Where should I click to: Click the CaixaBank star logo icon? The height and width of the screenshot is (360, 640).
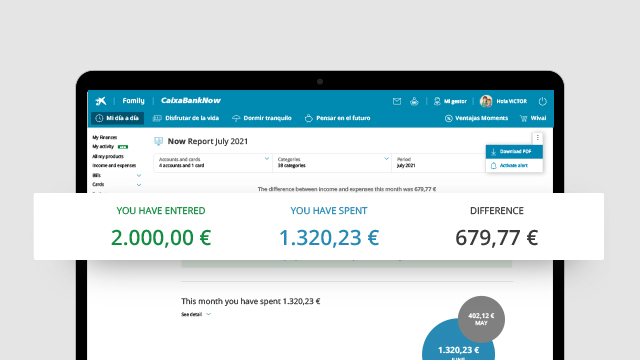tap(101, 101)
